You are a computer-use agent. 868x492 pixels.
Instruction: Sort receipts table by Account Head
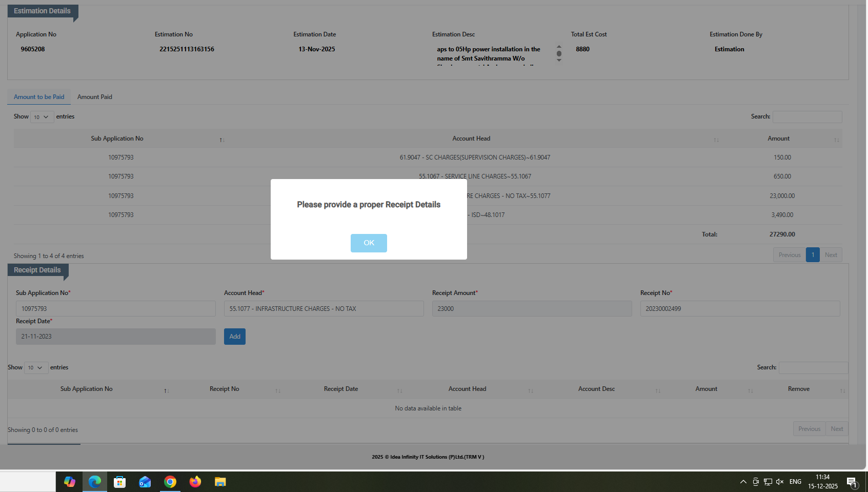click(531, 390)
